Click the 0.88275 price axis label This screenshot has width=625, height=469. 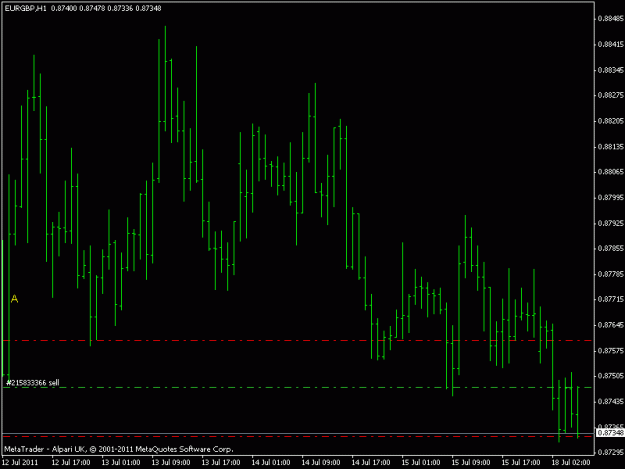(x=611, y=95)
